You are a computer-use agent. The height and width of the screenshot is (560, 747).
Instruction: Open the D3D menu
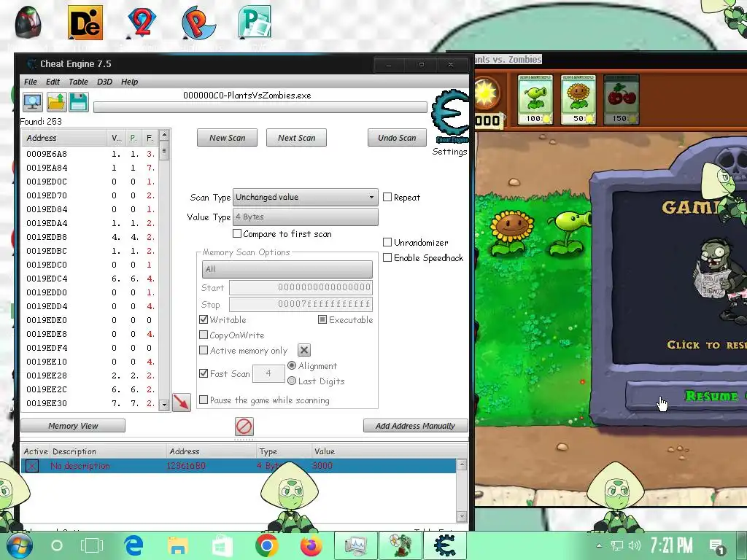105,82
